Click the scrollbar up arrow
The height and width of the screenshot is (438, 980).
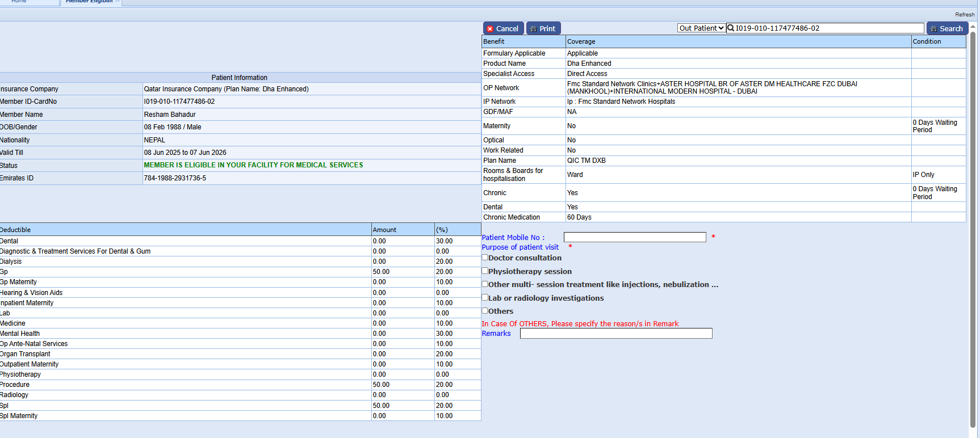973,26
